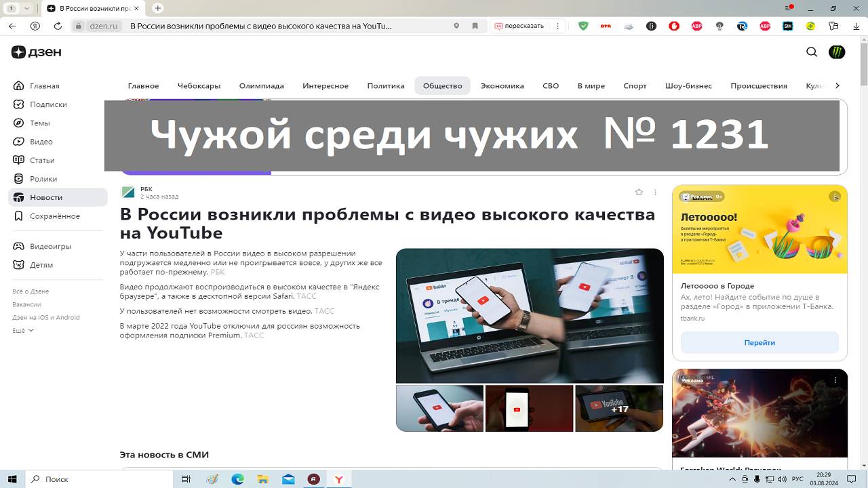
Task: Switch to the Экономика tab
Action: (502, 86)
